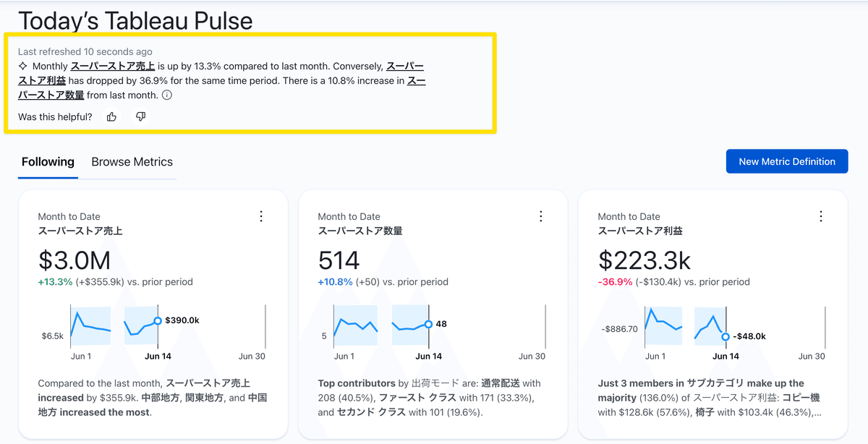Click the New Metric Definition button

[787, 161]
